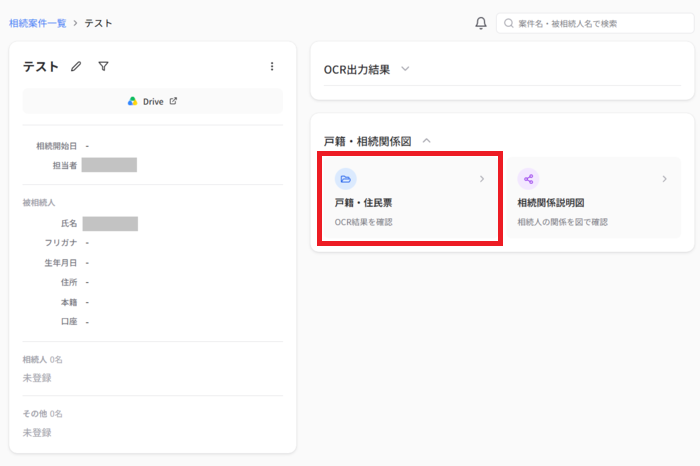The height and width of the screenshot is (466, 700).
Task: Collapse the 戸籍・相続関係図 section chevron
Action: [x=426, y=141]
